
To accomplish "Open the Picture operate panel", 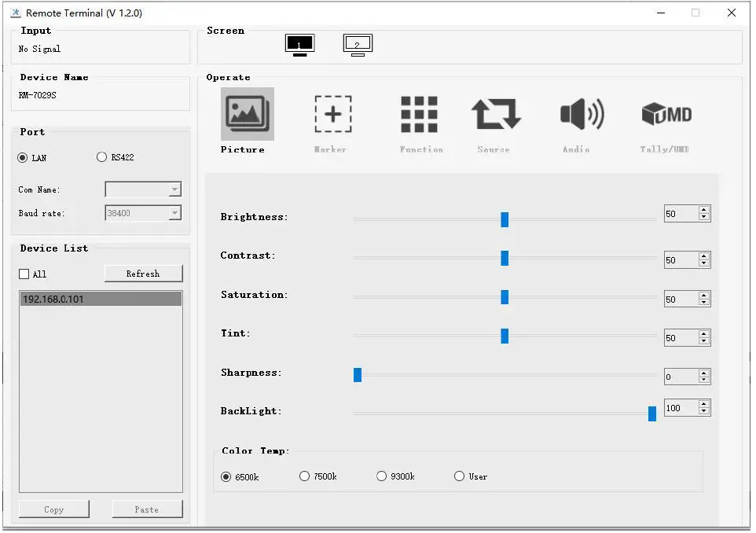I will 248,114.
